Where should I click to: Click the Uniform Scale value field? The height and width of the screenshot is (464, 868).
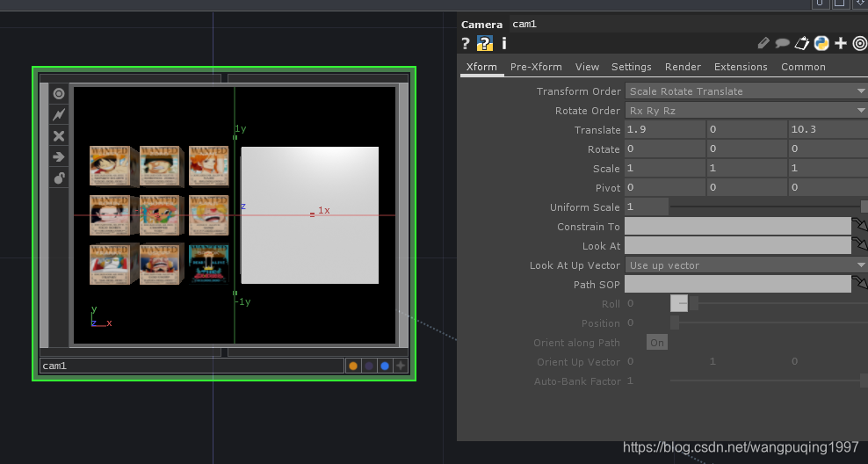pyautogui.click(x=646, y=207)
